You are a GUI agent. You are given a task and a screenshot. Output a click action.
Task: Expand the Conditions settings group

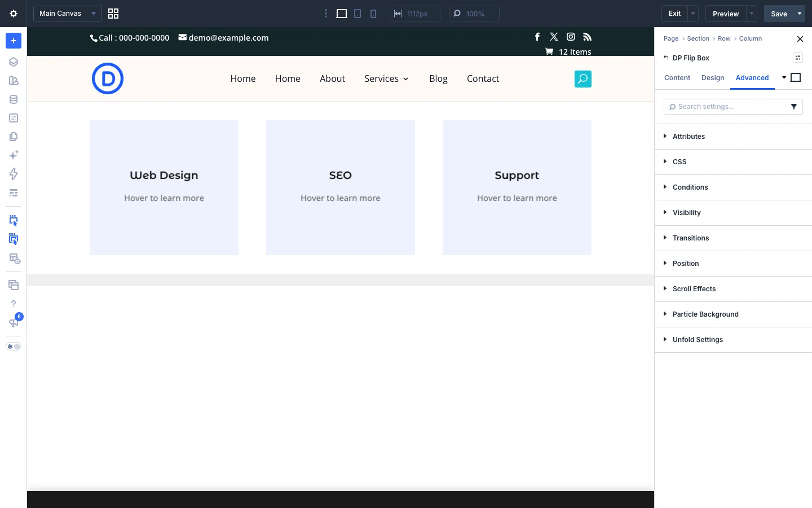(733, 187)
